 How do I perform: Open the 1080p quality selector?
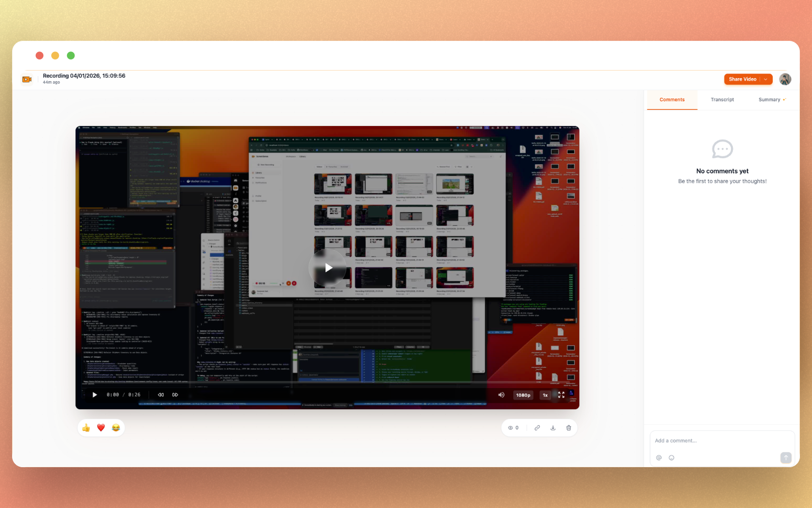coord(523,395)
